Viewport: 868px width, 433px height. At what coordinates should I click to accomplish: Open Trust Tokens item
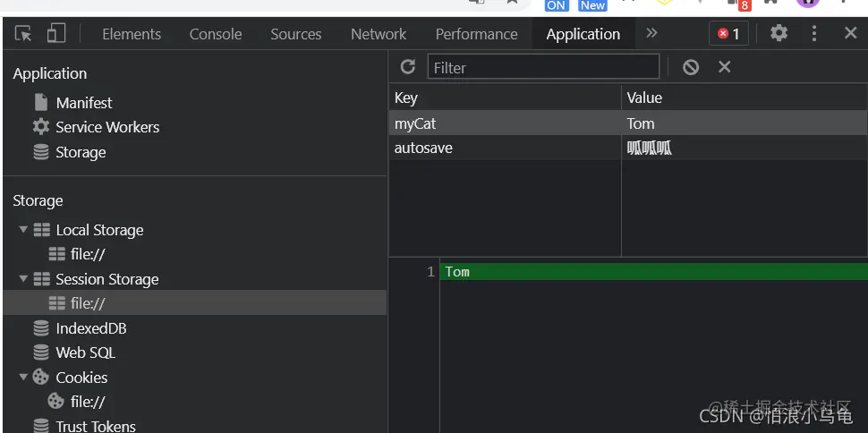click(96, 426)
